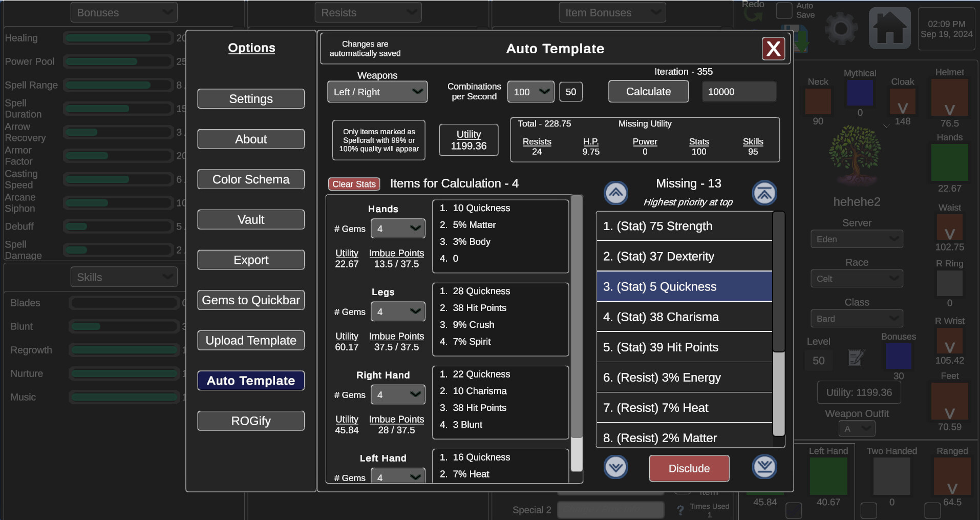The height and width of the screenshot is (520, 980).
Task: Click the down-arrow icon below the Missing list
Action: click(x=615, y=467)
